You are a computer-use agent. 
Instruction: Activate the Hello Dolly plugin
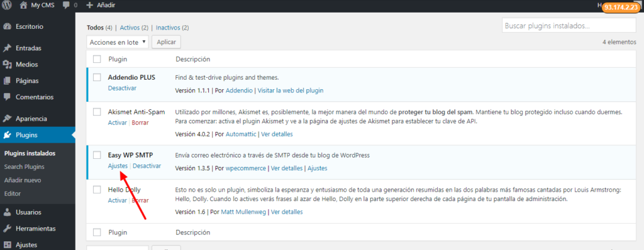[118, 201]
